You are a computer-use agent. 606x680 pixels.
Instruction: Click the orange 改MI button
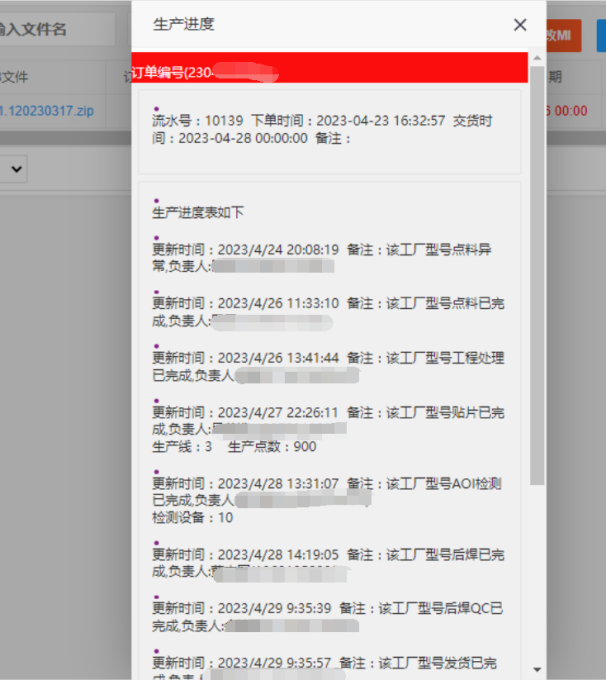point(562,34)
